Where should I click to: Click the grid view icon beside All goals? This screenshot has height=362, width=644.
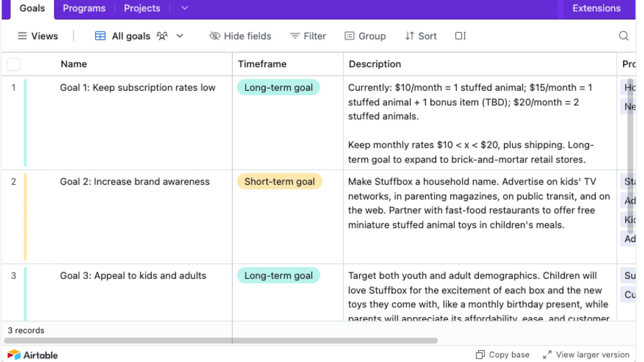coord(100,36)
